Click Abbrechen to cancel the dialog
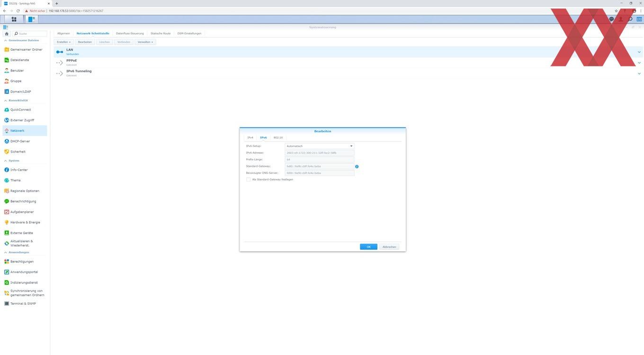The image size is (644, 355). 389,247
